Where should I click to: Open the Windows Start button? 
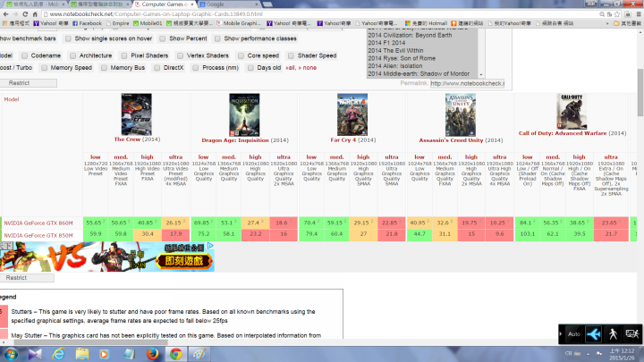tap(11, 354)
